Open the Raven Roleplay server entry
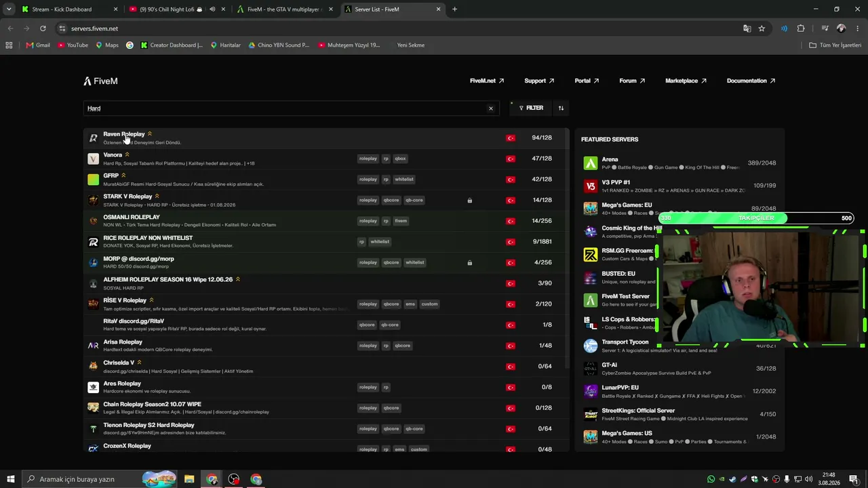868x488 pixels. [326, 138]
